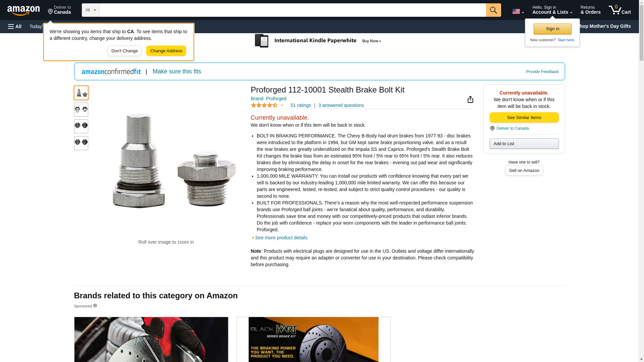Image resolution: width=644 pixels, height=362 pixels.
Task: Open the shopping cart
Action: (x=620, y=10)
